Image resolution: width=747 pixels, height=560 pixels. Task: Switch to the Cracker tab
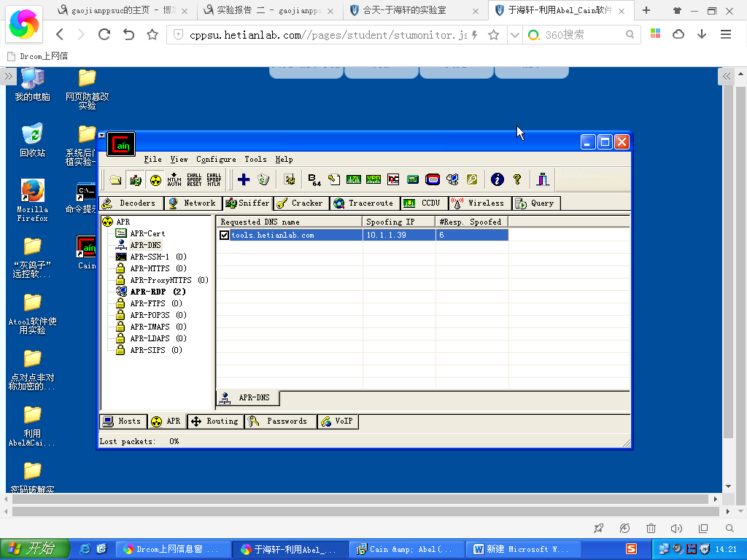[301, 203]
